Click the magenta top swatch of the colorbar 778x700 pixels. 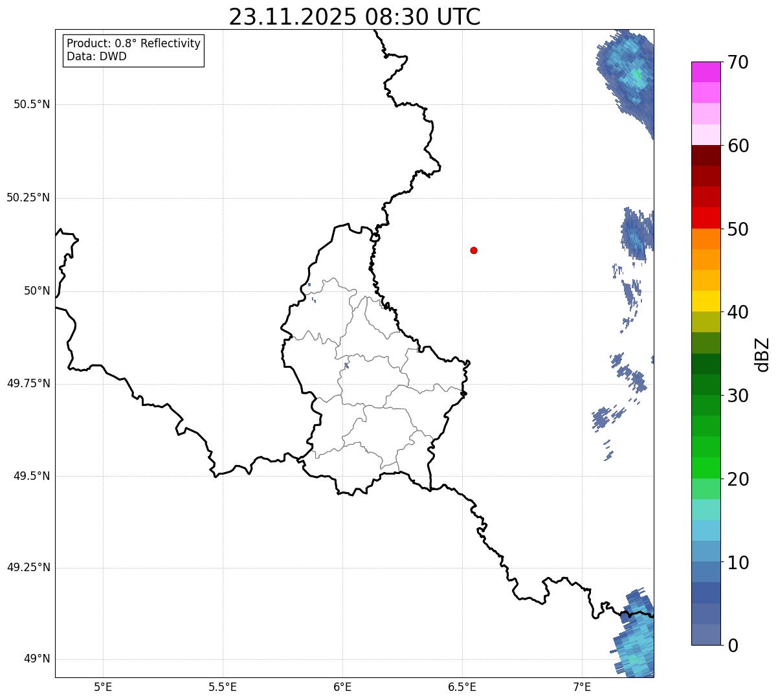[x=706, y=72]
